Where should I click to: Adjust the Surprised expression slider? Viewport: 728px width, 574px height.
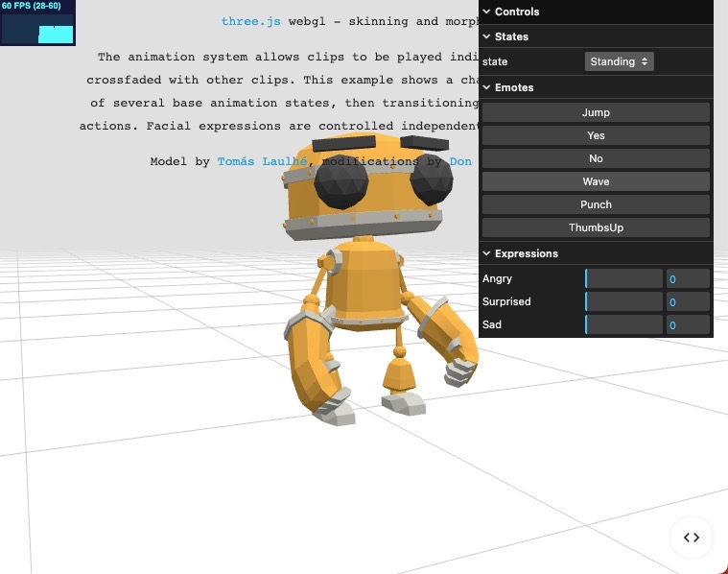point(623,301)
